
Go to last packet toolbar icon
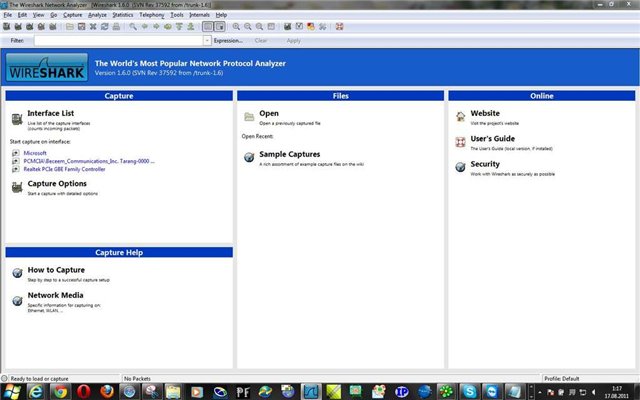click(x=190, y=27)
